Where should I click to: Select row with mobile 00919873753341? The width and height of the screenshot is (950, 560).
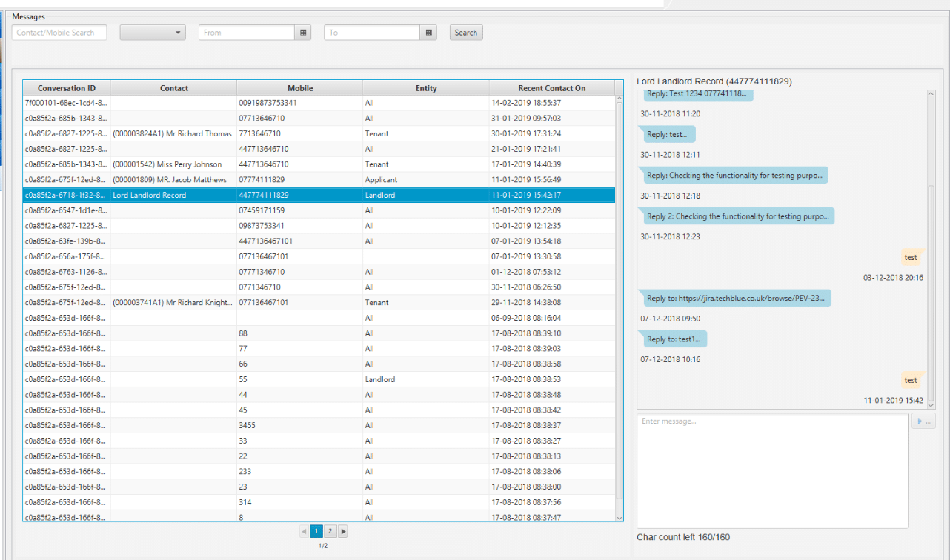319,103
